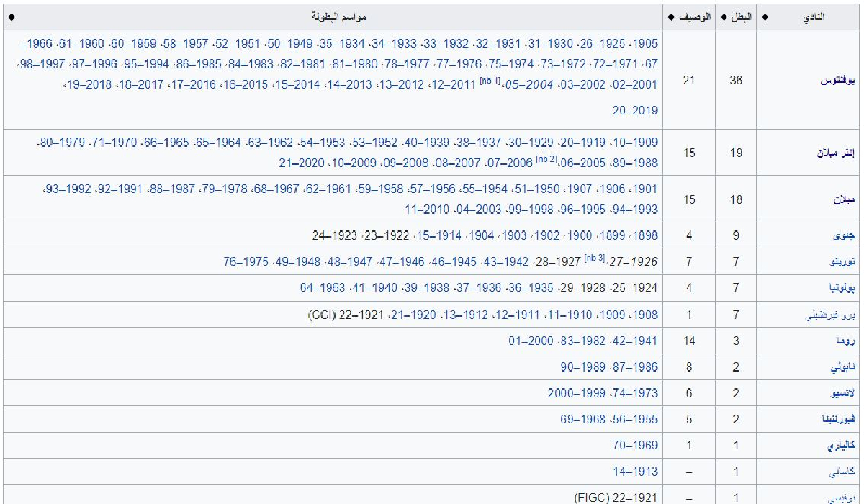864x504 pixels.
Task: Select the 18 titles cell for ميلان
Action: click(735, 199)
